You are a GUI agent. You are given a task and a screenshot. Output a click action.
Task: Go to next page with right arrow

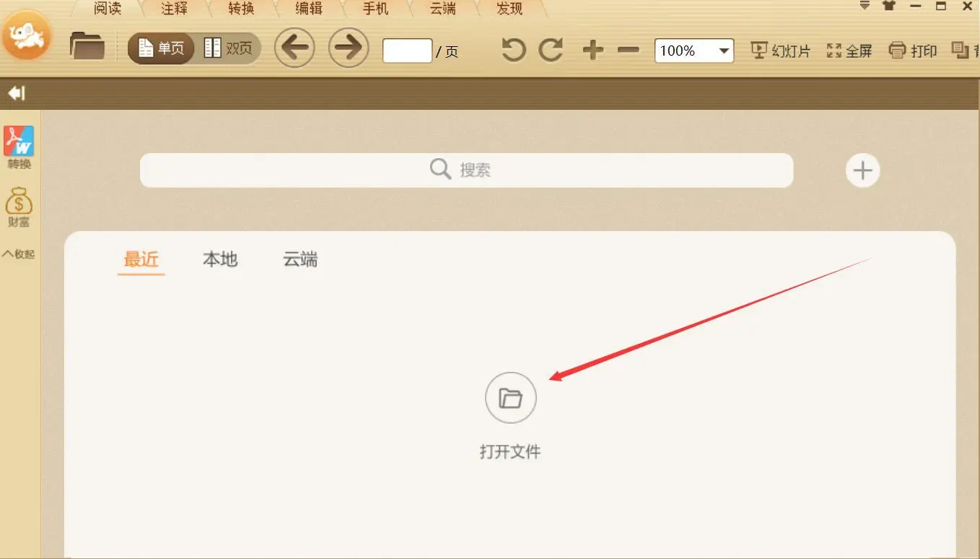point(349,48)
